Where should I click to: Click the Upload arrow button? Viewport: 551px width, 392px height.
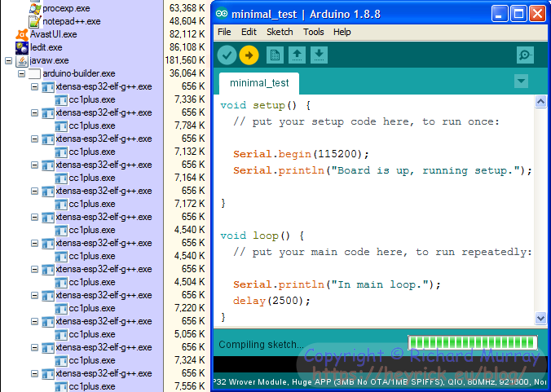click(x=249, y=55)
